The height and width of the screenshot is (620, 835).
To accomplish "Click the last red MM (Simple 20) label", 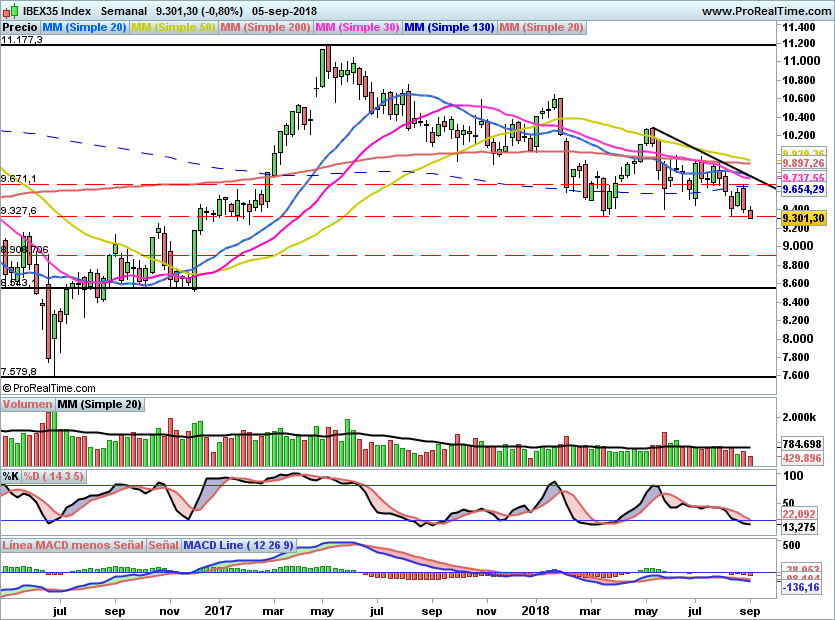I will [x=541, y=28].
